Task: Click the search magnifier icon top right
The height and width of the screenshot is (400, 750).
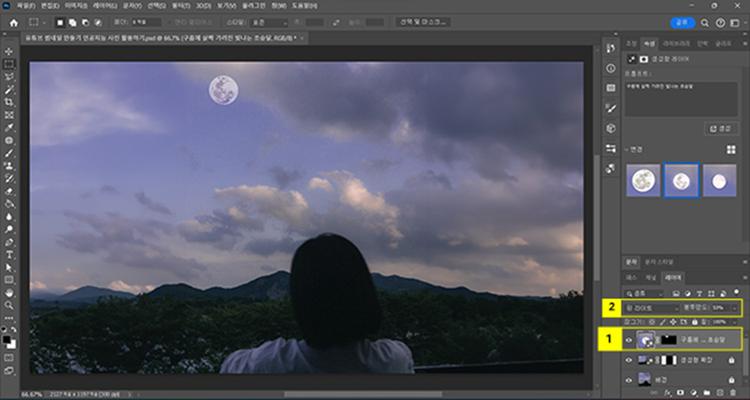Action: point(705,22)
